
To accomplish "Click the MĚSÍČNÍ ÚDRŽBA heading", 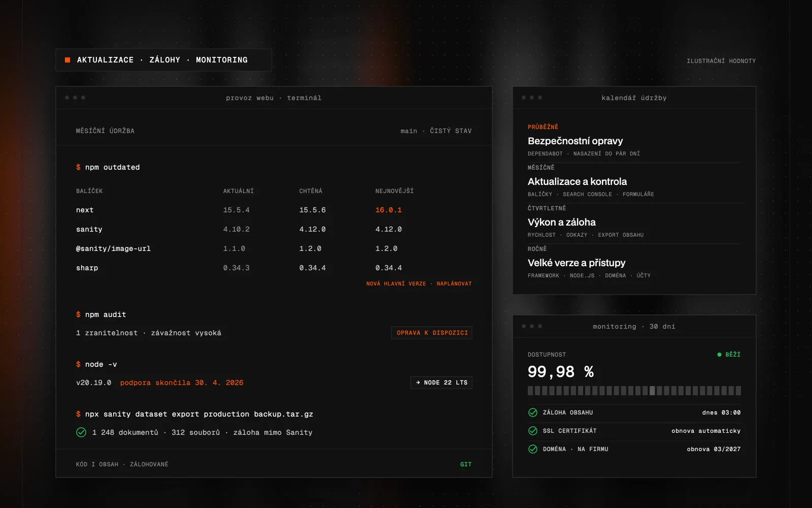I will click(105, 131).
